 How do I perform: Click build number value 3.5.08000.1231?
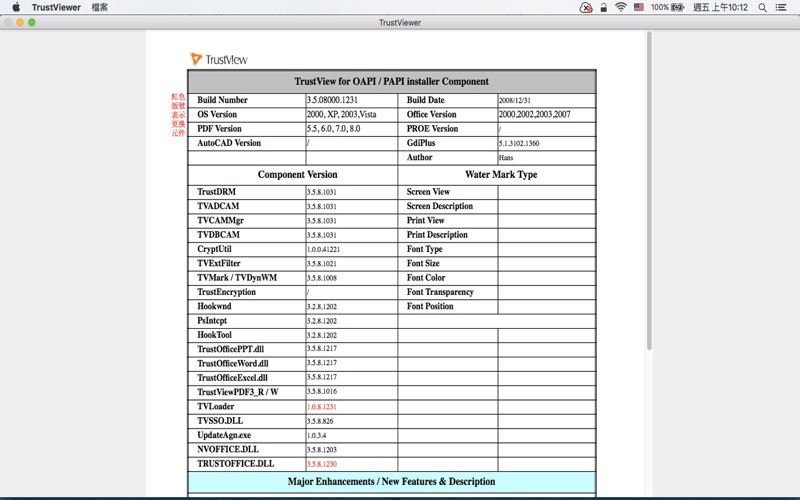332,100
